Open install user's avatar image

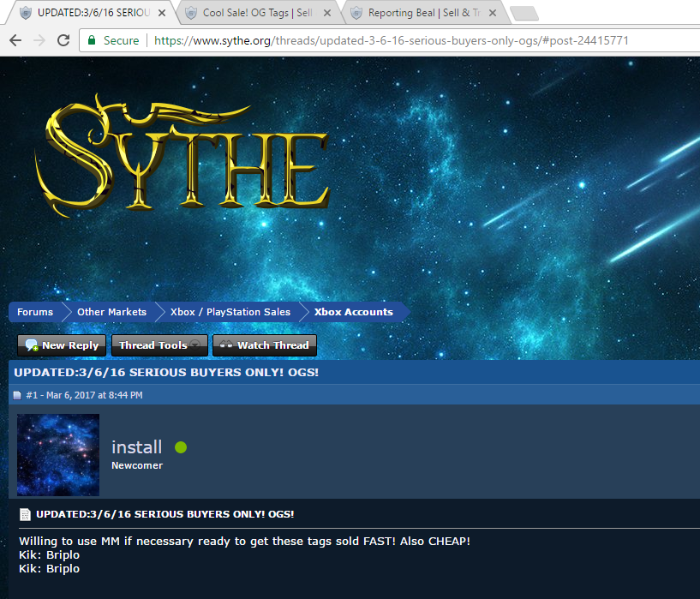pyautogui.click(x=58, y=455)
